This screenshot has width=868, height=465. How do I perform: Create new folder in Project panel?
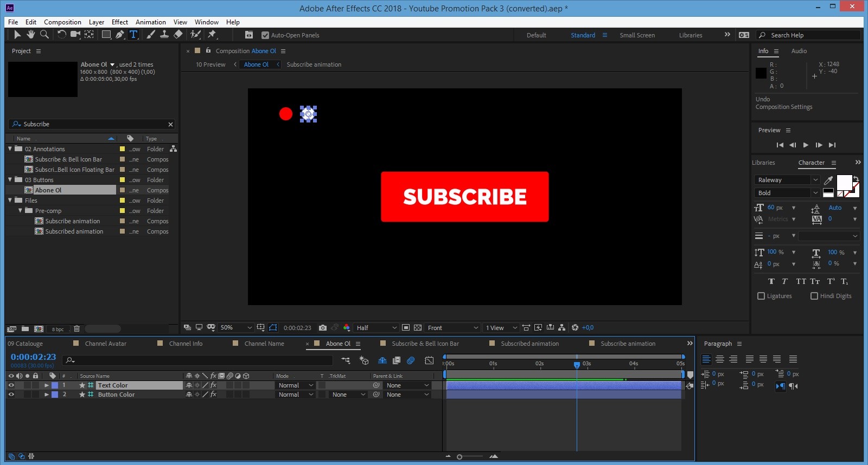(25, 328)
